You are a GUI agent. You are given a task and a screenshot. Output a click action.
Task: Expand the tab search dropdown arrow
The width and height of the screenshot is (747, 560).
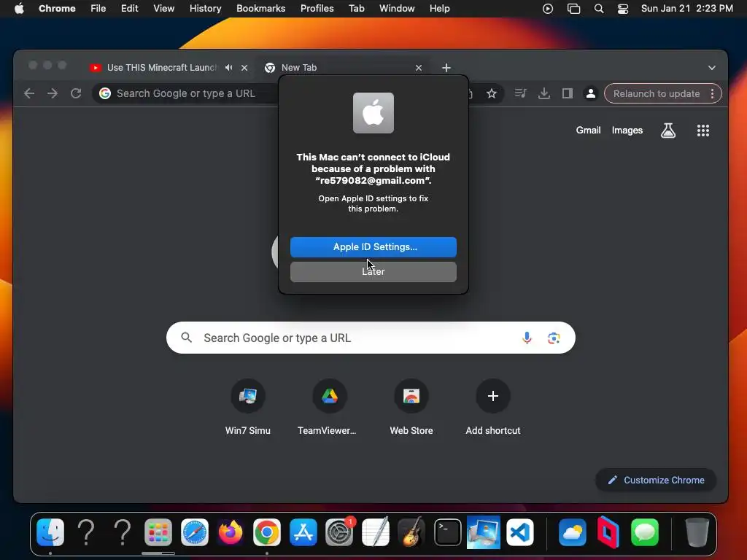coord(712,68)
